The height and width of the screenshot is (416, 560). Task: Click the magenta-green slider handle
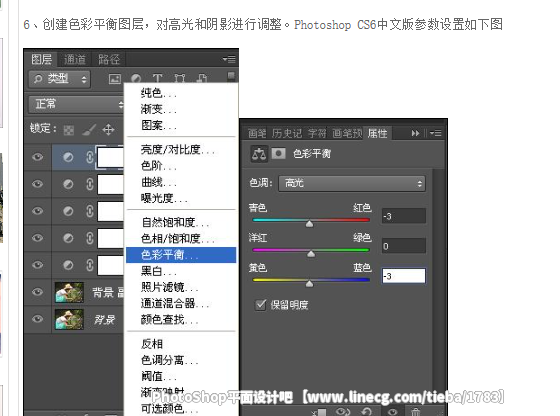click(311, 253)
